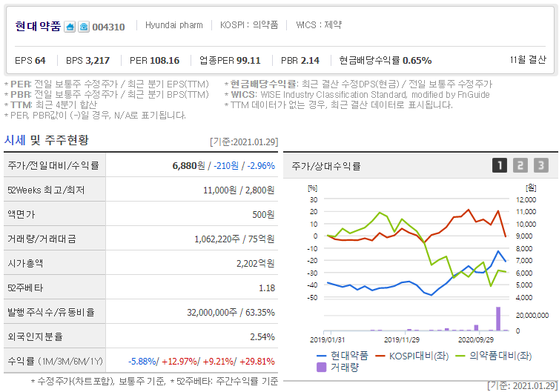Image resolution: width=559 pixels, height=392 pixels.
Task: Click 거래량 value 1,062,220주 / 75억원
Action: (x=234, y=239)
